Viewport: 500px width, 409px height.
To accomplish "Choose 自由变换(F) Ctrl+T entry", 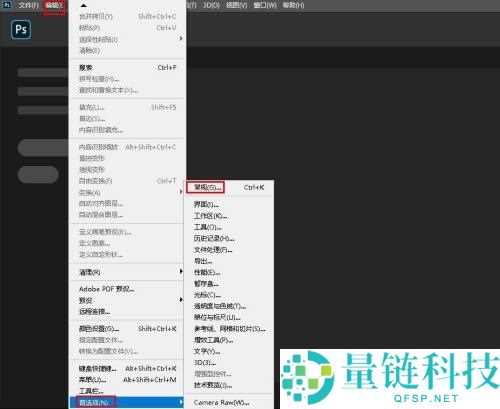I will pyautogui.click(x=127, y=181).
